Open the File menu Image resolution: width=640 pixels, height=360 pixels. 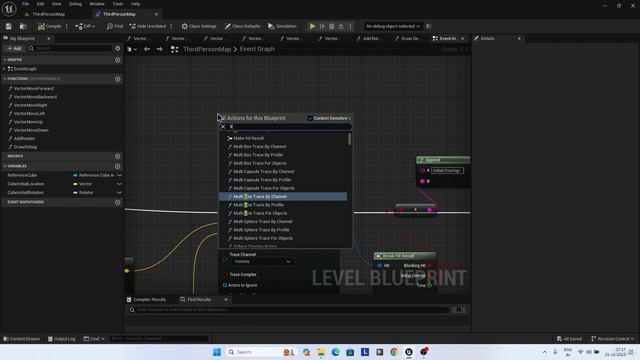(x=25, y=4)
